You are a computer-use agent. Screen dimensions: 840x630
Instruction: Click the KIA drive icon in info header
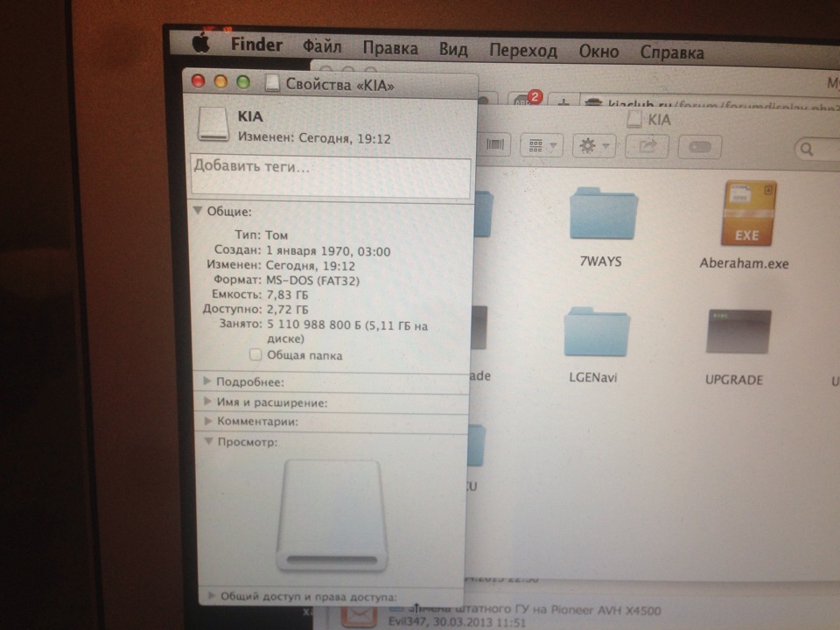pyautogui.click(x=213, y=123)
